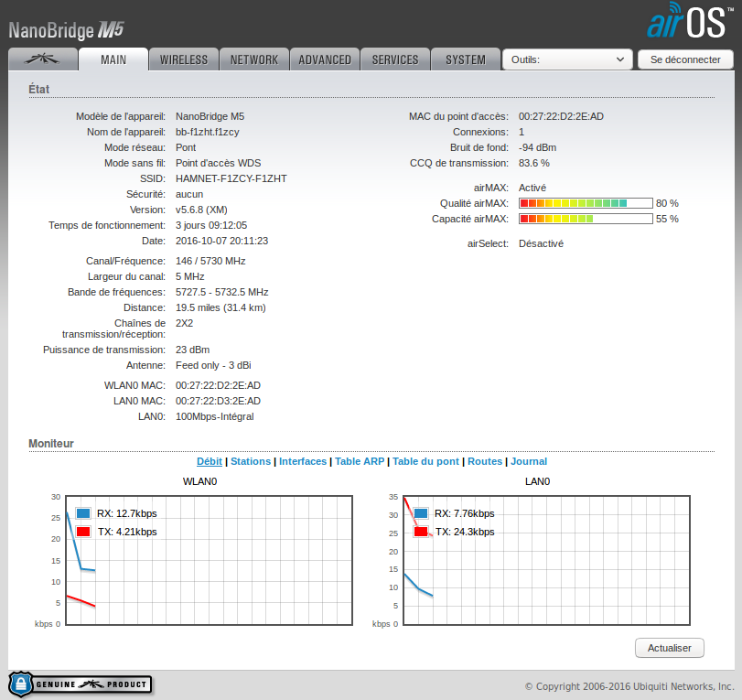This screenshot has height=700, width=742.
Task: Select device name bb-f1zht.f1zcy
Action: pos(208,132)
